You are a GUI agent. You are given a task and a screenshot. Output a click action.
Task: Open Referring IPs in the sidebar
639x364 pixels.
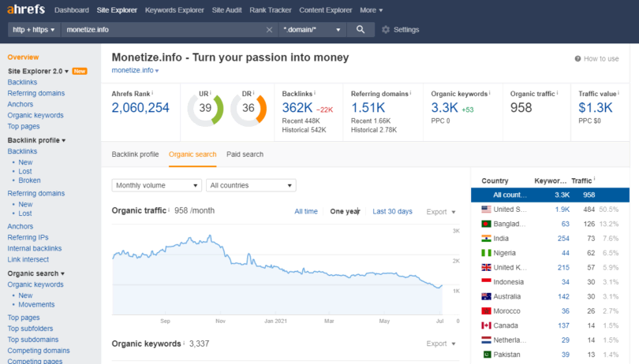tap(28, 237)
